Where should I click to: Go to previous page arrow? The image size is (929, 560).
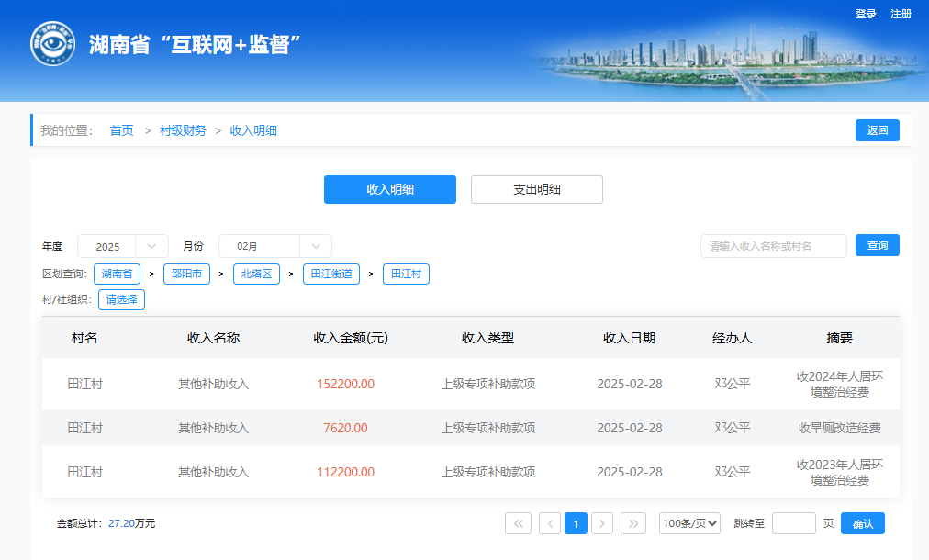[x=550, y=523]
